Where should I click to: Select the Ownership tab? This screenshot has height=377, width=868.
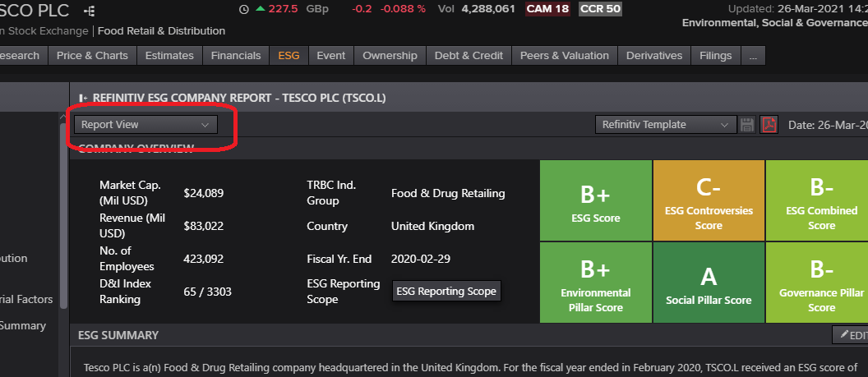click(x=390, y=56)
